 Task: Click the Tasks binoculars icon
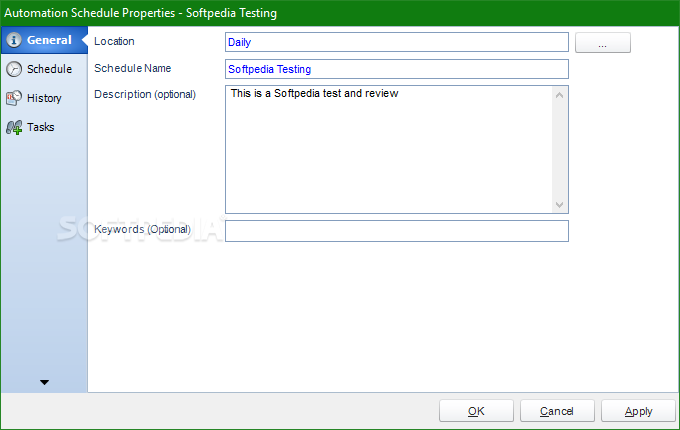(x=14, y=127)
